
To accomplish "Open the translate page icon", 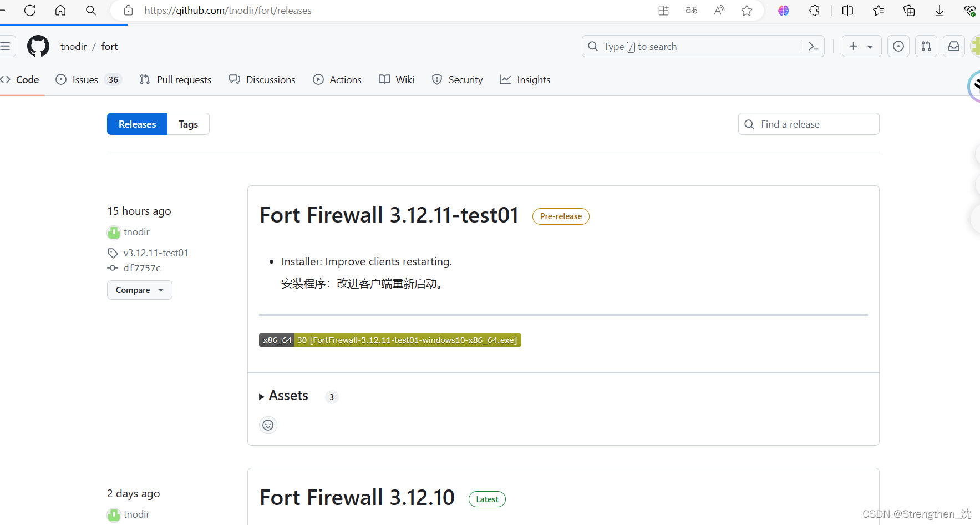I will click(691, 11).
